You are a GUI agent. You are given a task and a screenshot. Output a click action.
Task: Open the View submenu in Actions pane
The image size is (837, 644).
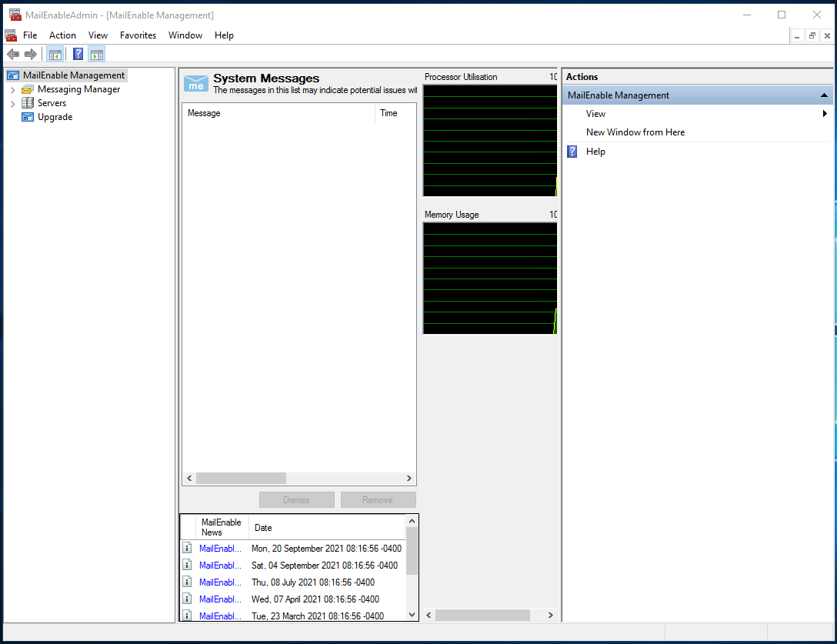(595, 114)
